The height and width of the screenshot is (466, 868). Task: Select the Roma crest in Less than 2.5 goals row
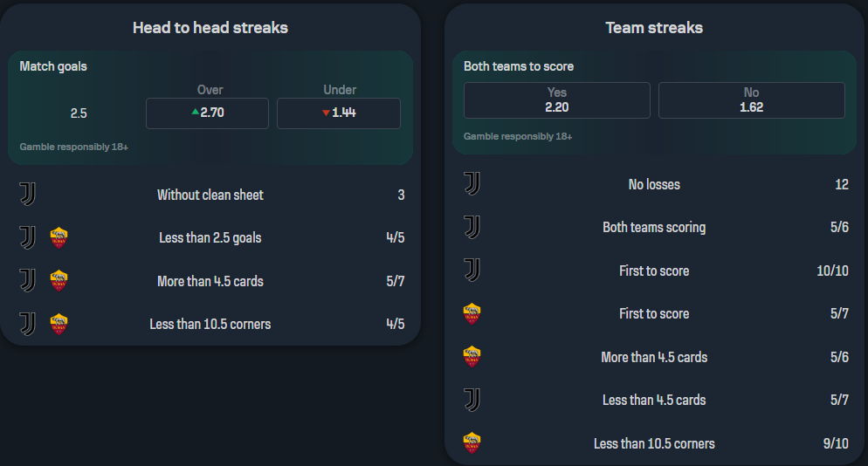(59, 237)
